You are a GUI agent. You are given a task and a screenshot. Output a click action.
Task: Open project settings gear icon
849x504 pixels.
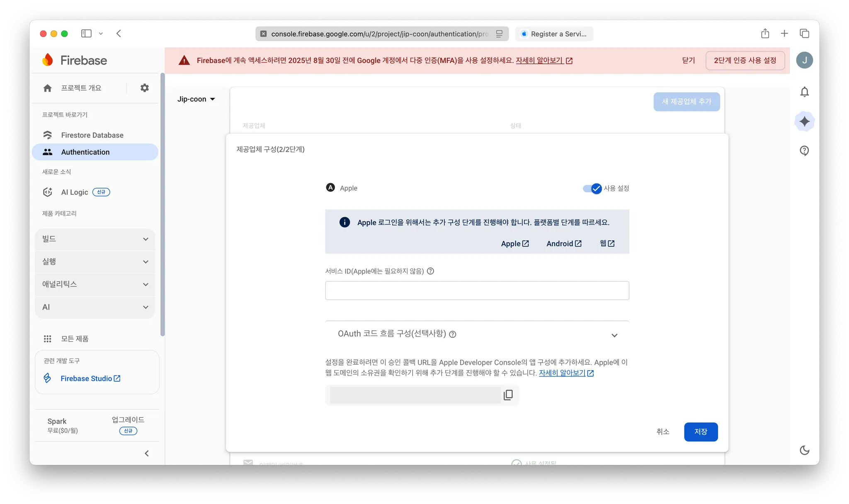tap(144, 88)
